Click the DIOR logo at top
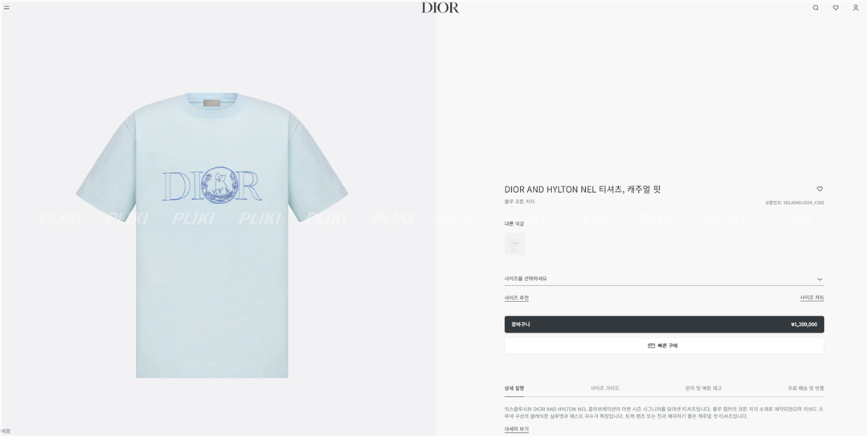The image size is (868, 437). (x=440, y=8)
